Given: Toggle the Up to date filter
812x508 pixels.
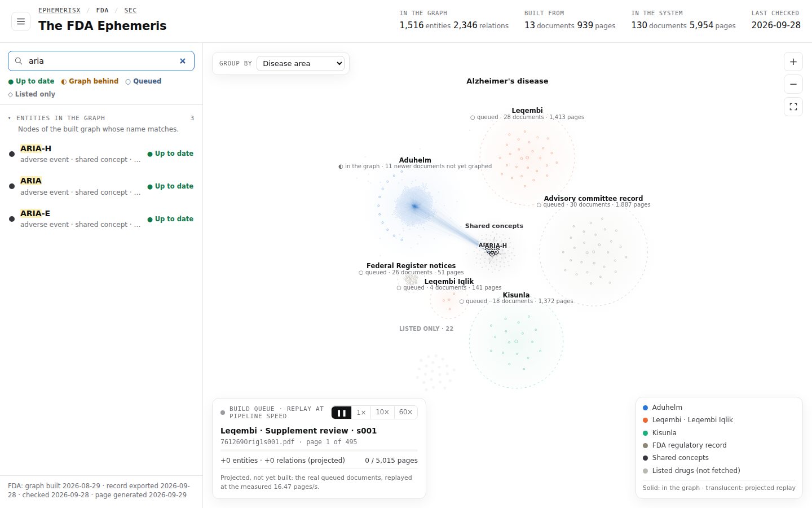Looking at the screenshot, I should pos(31,81).
